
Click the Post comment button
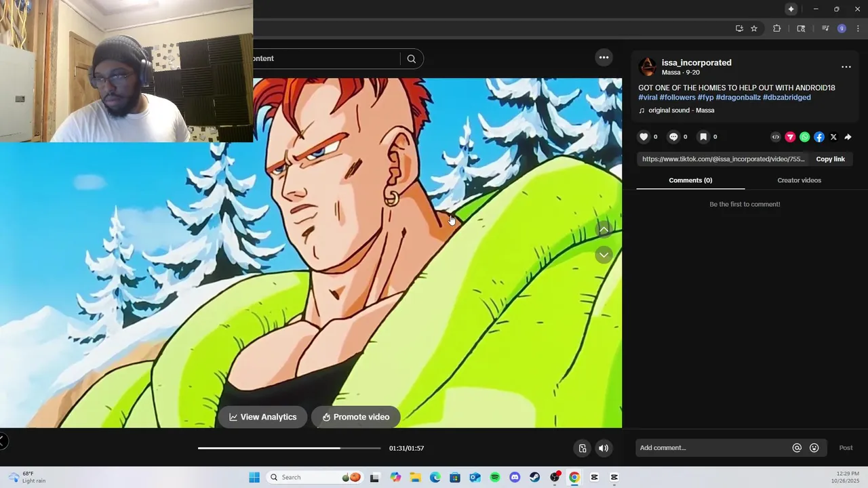click(x=846, y=448)
